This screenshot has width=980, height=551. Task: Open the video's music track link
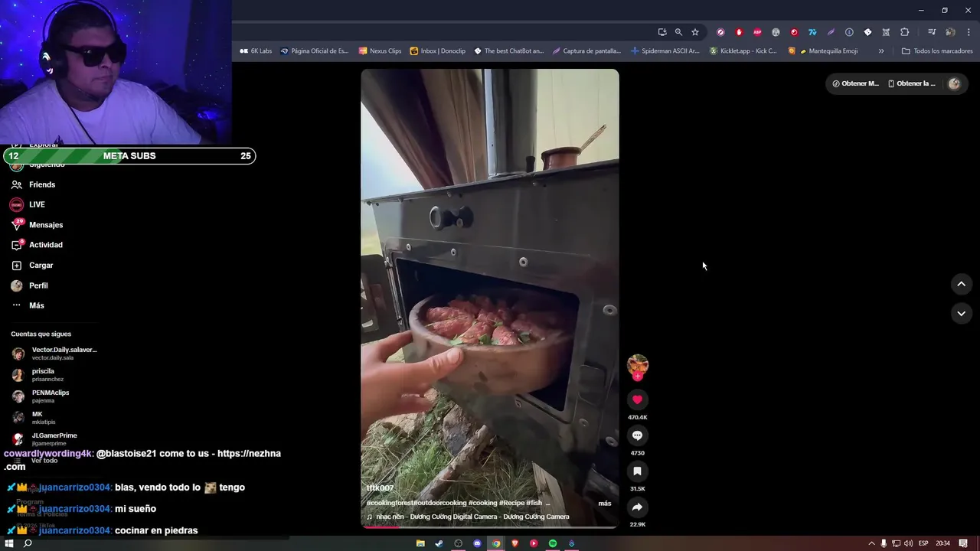[472, 517]
